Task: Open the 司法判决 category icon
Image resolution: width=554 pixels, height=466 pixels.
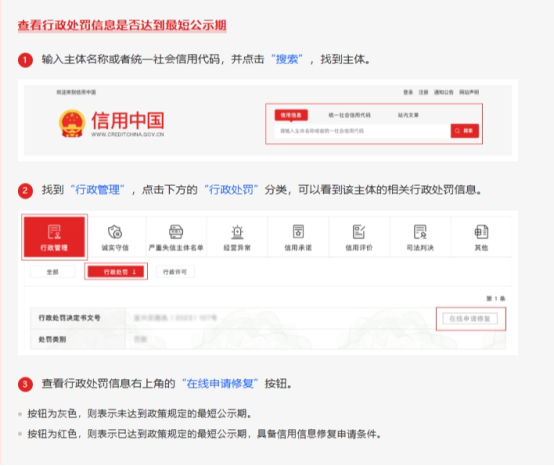Action: (x=420, y=232)
